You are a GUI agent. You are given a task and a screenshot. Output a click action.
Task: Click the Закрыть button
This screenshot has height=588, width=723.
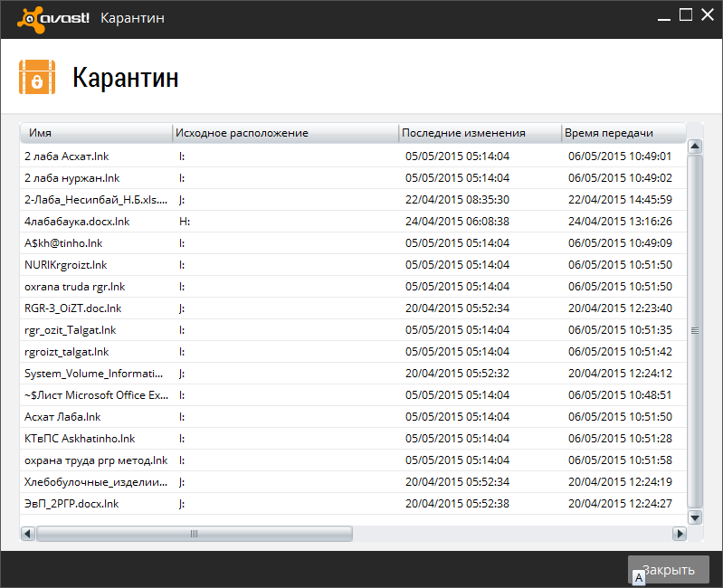(668, 570)
